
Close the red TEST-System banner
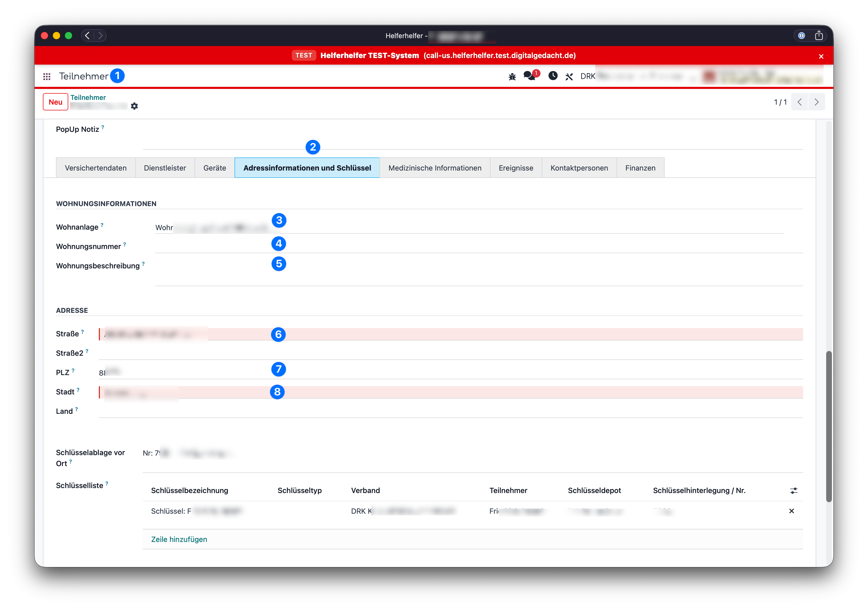tap(821, 56)
